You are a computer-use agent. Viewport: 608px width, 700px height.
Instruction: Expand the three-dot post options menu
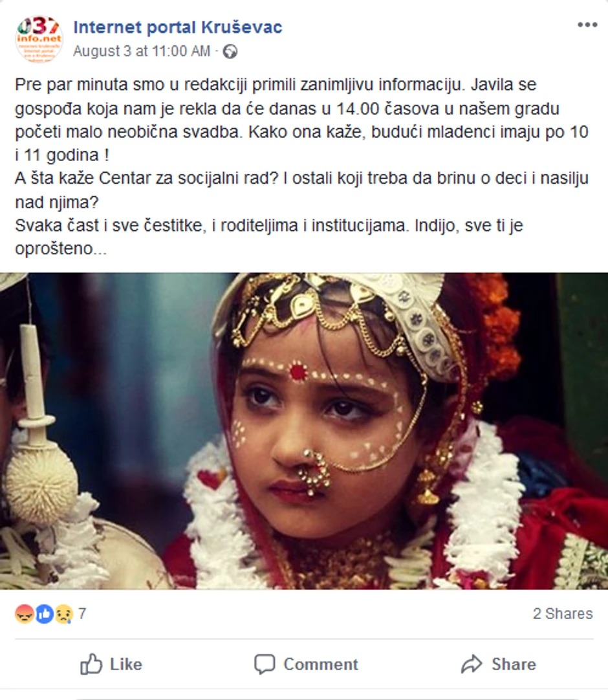[x=587, y=25]
